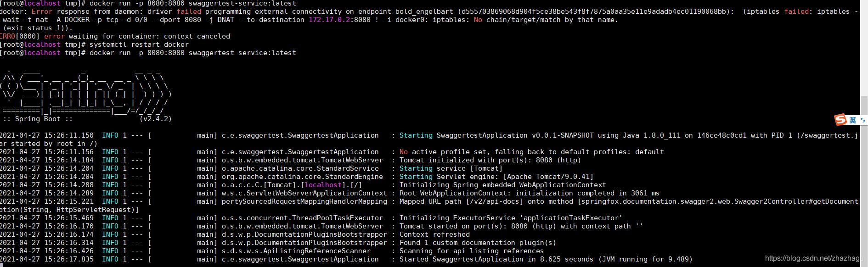Click "Tomcat initialized with port(s): 8080" message
This screenshot has width=868, height=267.
[490, 160]
